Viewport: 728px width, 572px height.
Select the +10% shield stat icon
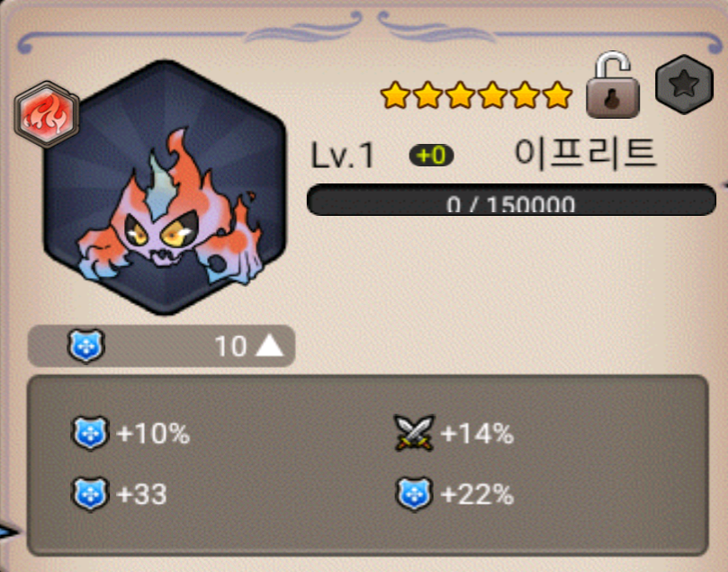90,433
